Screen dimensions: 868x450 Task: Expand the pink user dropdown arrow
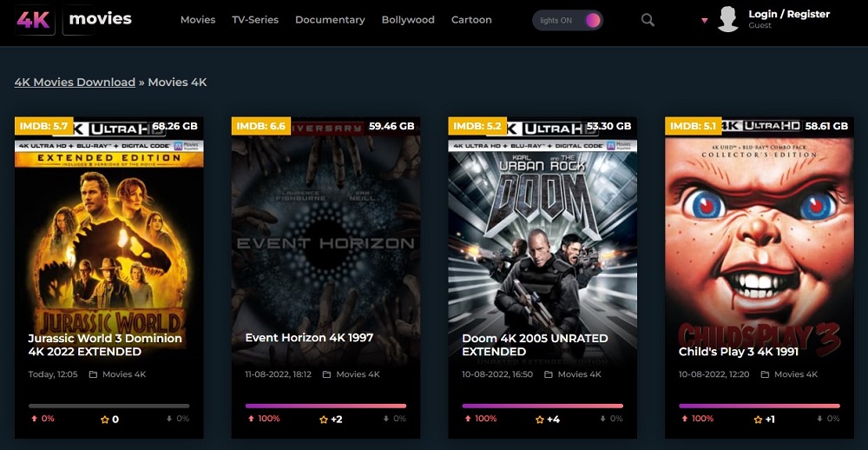(x=704, y=21)
